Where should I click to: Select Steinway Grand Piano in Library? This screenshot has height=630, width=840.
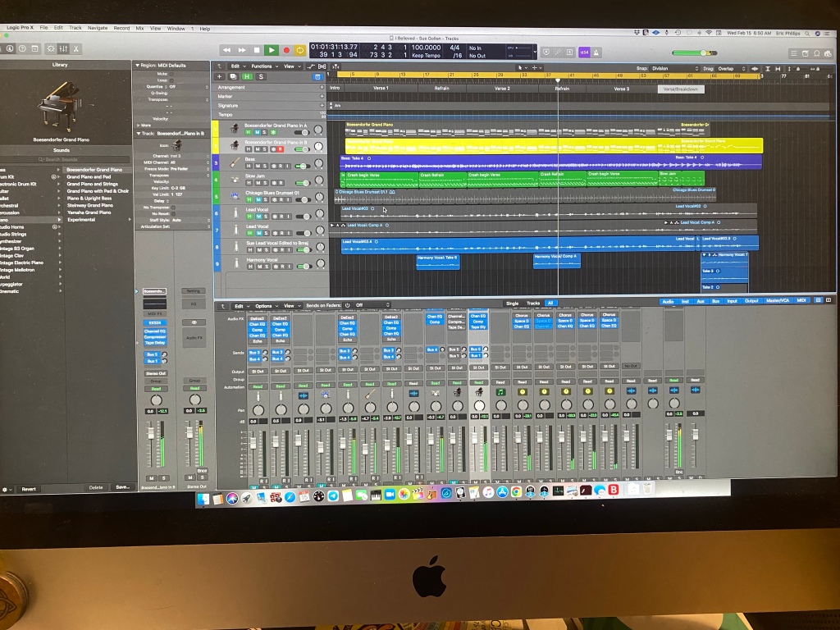point(90,205)
